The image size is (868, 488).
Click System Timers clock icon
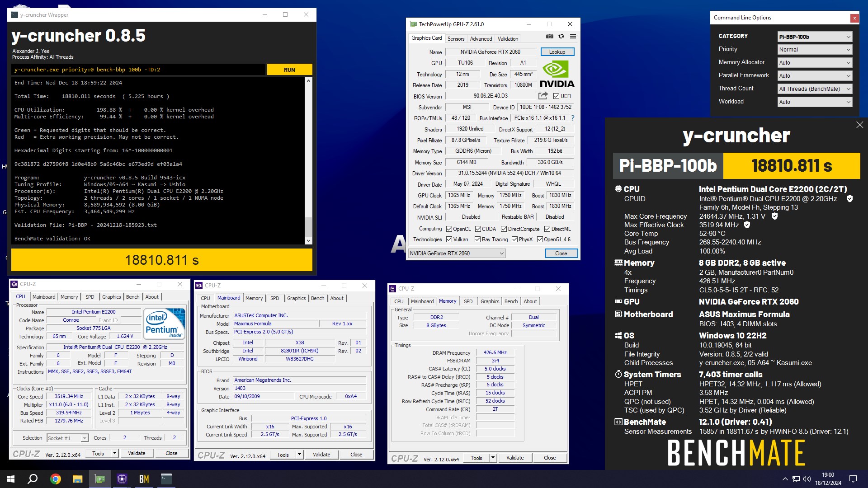point(618,374)
